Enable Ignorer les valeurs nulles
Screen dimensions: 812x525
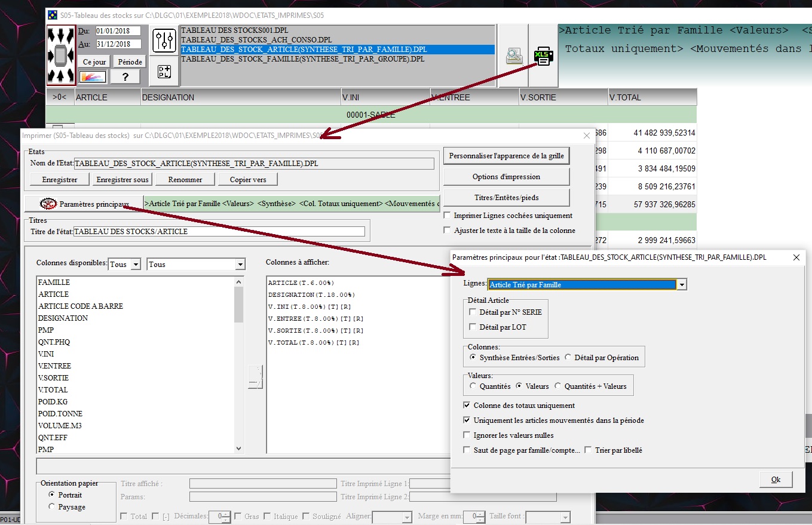(467, 435)
